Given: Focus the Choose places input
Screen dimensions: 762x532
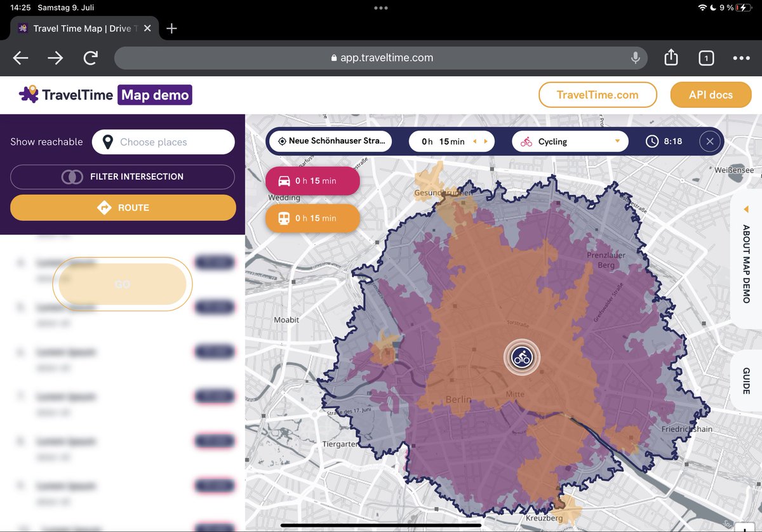Looking at the screenshot, I should (x=163, y=142).
